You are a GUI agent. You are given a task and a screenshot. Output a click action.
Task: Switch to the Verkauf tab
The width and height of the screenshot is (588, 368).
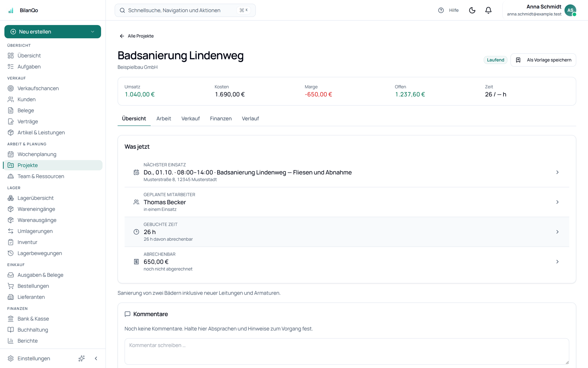point(190,118)
